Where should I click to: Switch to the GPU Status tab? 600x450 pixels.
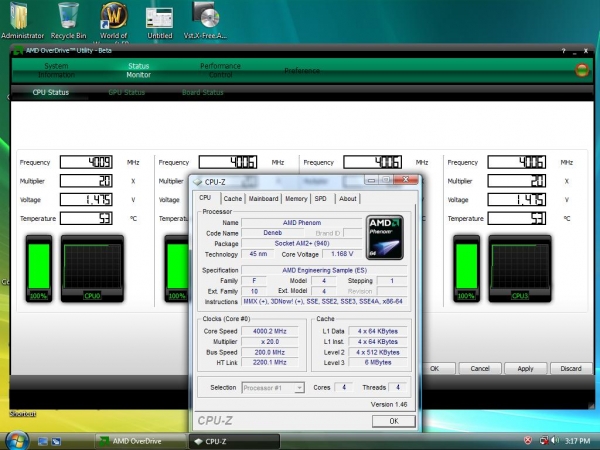[126, 93]
